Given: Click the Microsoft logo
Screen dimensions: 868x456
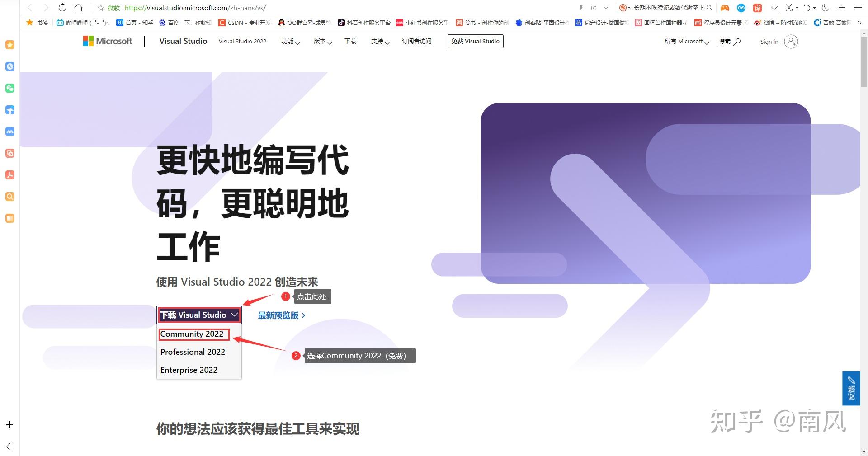Looking at the screenshot, I should pyautogui.click(x=108, y=41).
